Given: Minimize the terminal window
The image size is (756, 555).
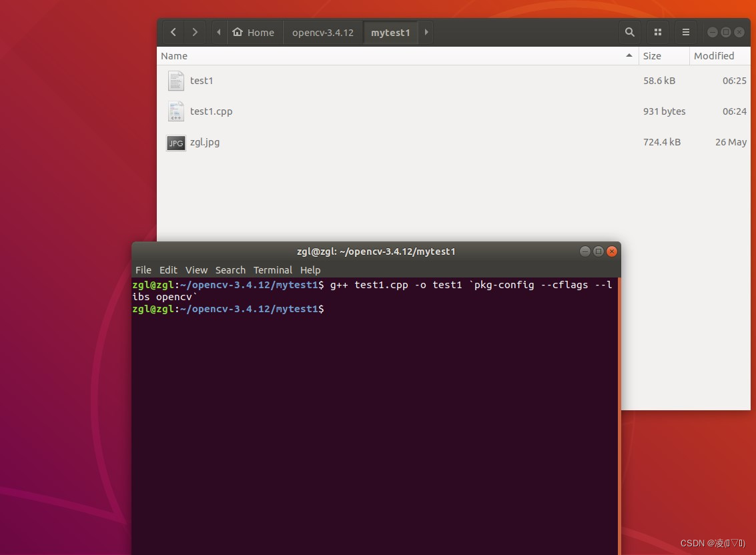Looking at the screenshot, I should coord(585,251).
